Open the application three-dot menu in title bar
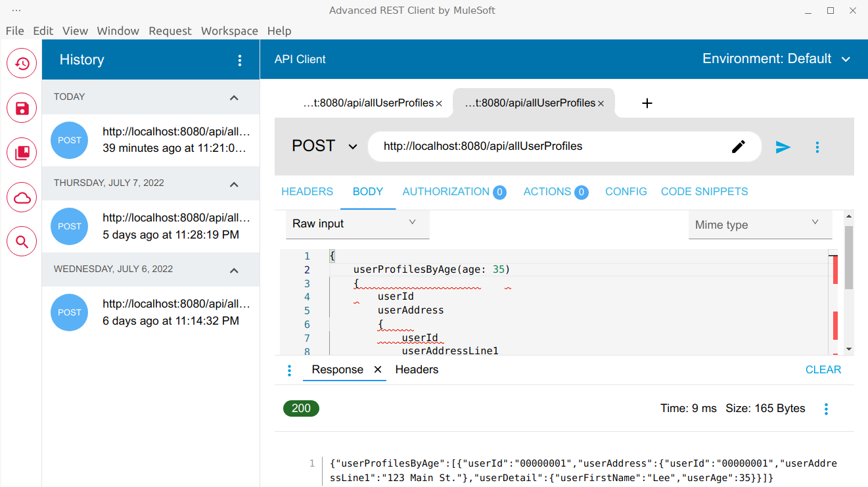The height and width of the screenshot is (487, 868). coord(17,11)
